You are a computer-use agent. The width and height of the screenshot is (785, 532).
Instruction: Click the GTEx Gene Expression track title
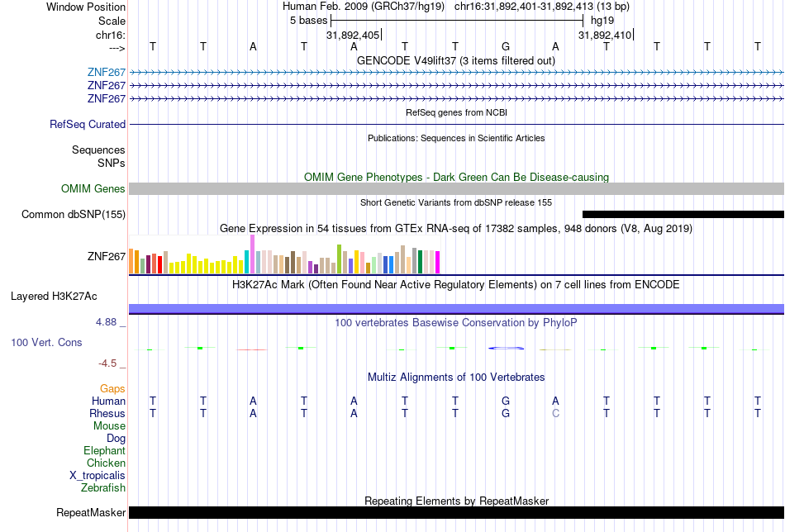pos(456,229)
